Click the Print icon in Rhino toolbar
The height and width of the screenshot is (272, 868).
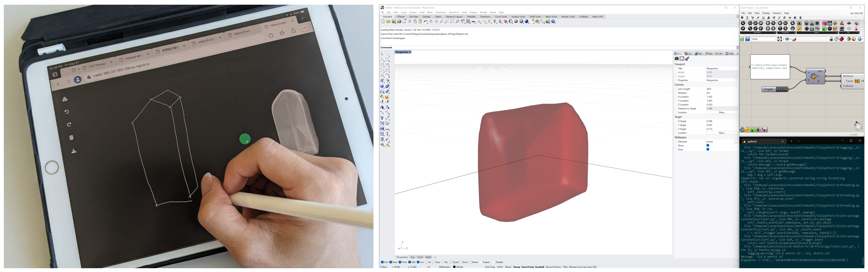point(399,22)
